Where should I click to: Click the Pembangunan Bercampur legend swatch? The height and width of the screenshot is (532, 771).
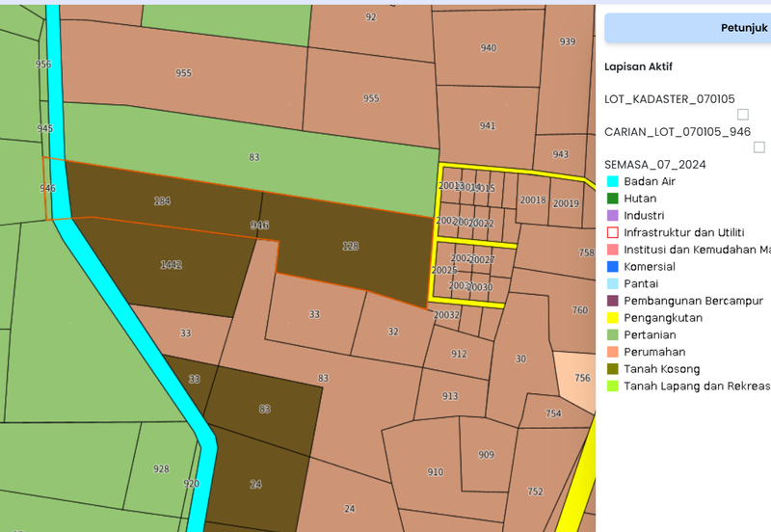pos(612,301)
